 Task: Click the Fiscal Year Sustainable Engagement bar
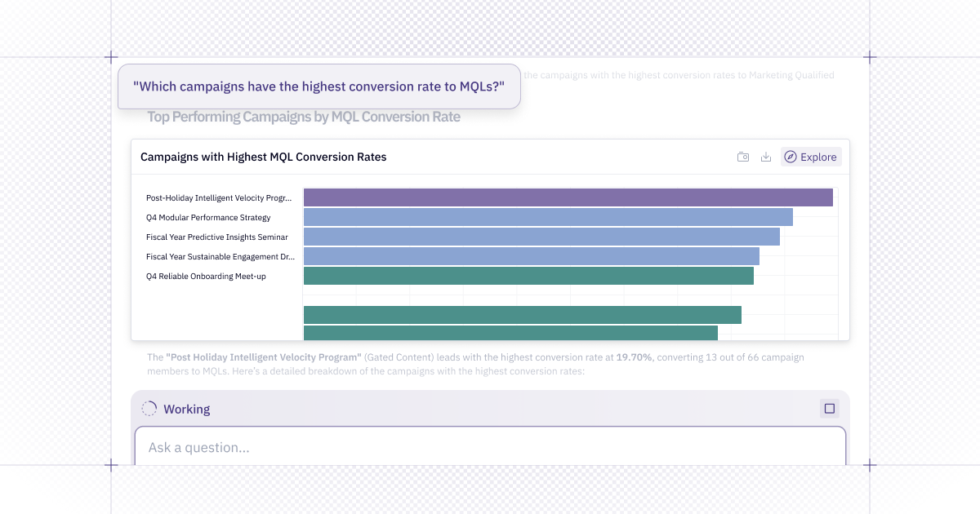click(531, 256)
